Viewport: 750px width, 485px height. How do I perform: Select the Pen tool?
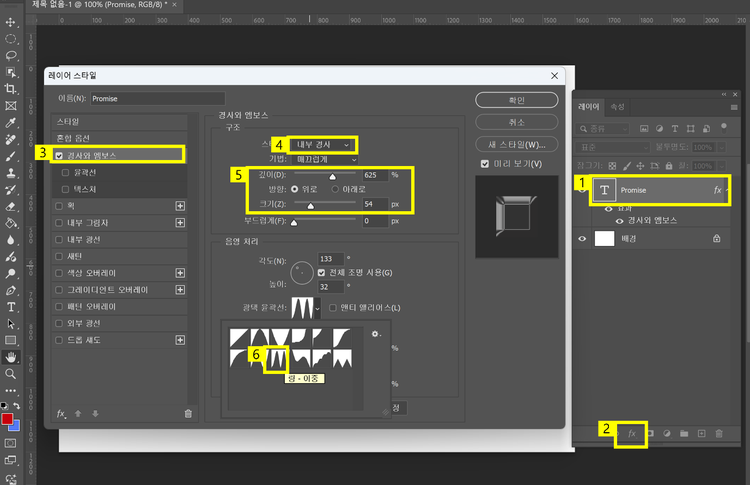coord(11,290)
